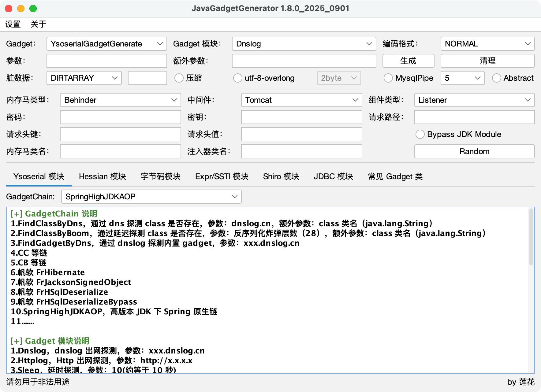Open the 组件类型 Listener dropdown
541x392 pixels.
pyautogui.click(x=474, y=100)
